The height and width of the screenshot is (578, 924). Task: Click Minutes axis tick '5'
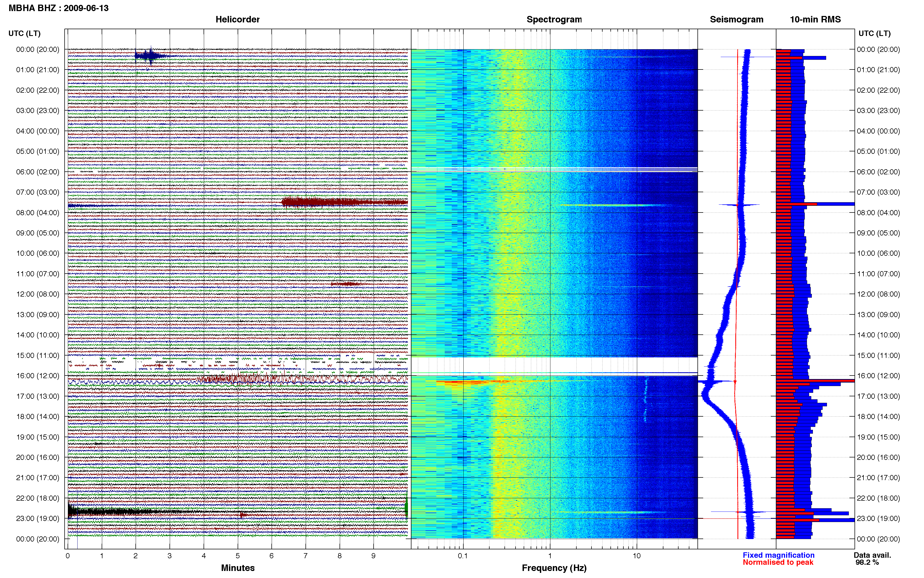pos(237,556)
